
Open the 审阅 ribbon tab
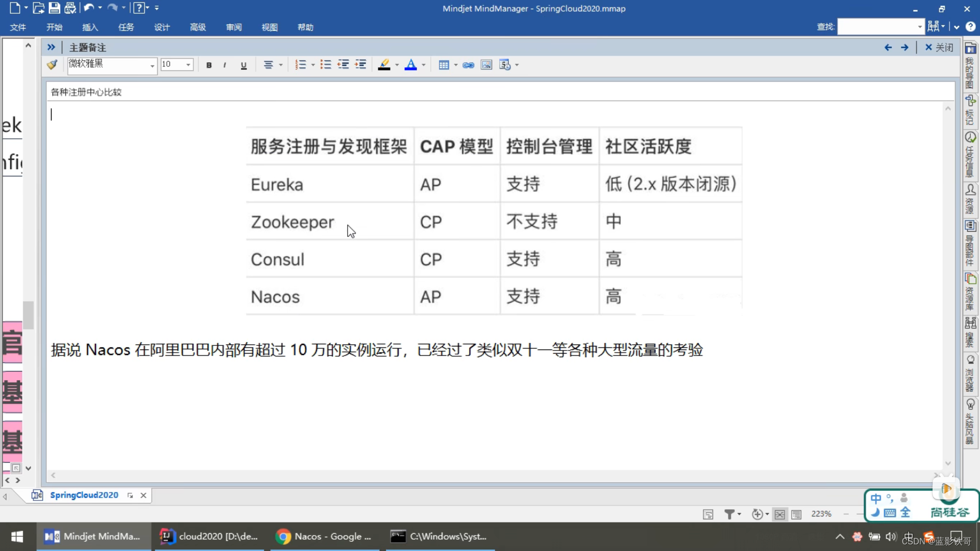tap(234, 27)
